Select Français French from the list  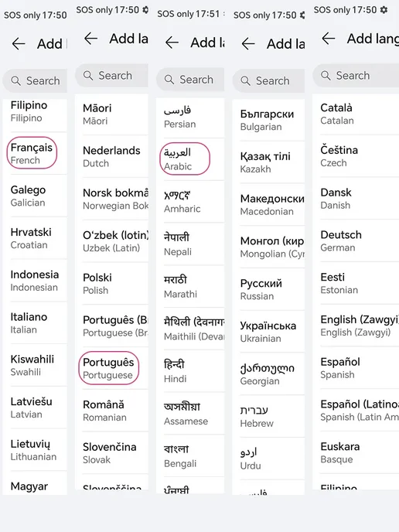click(35, 153)
